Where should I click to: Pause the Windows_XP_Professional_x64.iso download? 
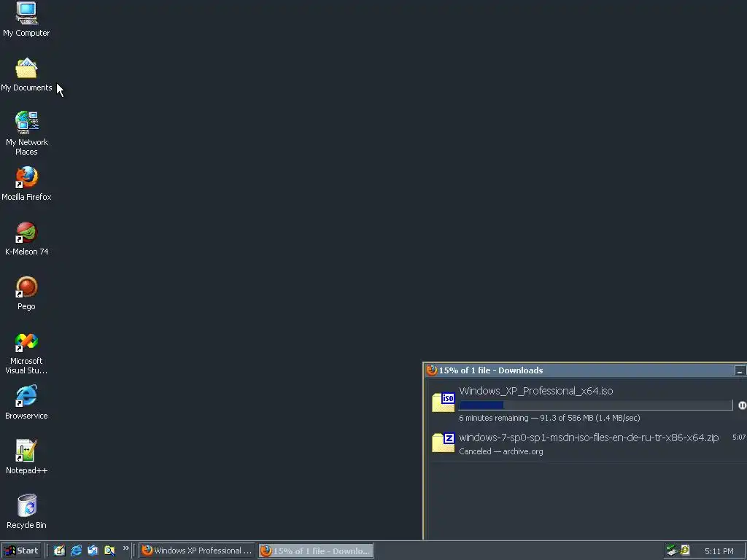coord(742,405)
